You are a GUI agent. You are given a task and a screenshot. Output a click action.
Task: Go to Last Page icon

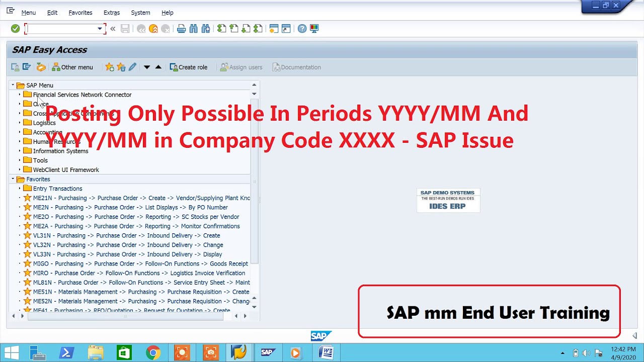pyautogui.click(x=258, y=29)
